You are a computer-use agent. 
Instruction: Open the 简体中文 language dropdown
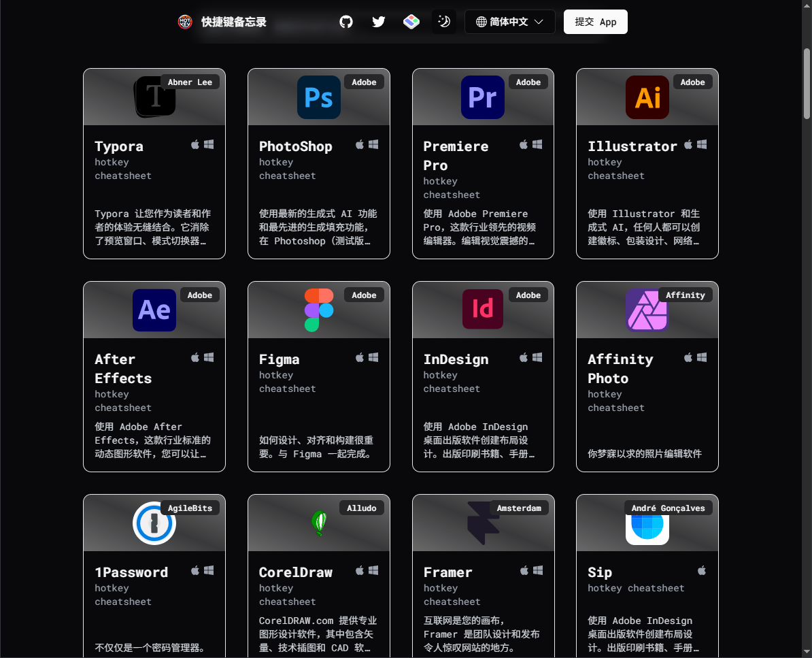point(509,22)
